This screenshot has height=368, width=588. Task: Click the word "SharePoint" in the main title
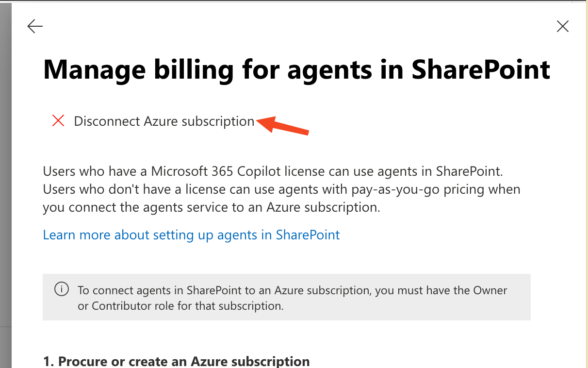(x=481, y=69)
